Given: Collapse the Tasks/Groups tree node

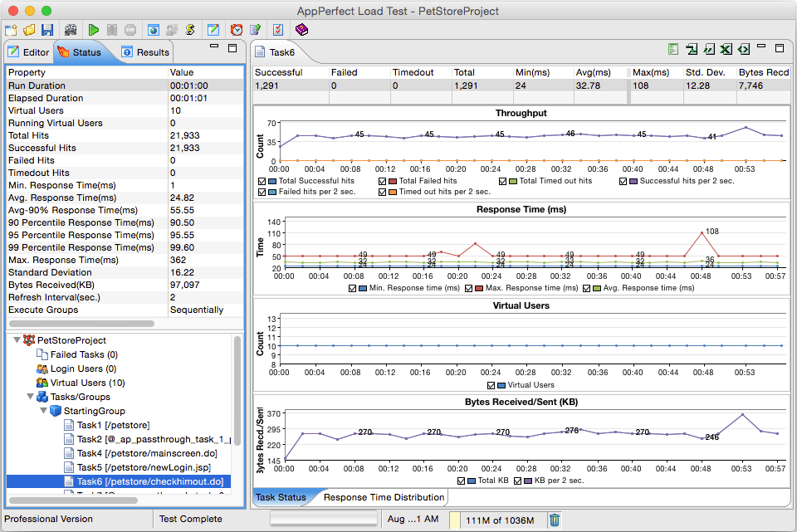Looking at the screenshot, I should (29, 397).
